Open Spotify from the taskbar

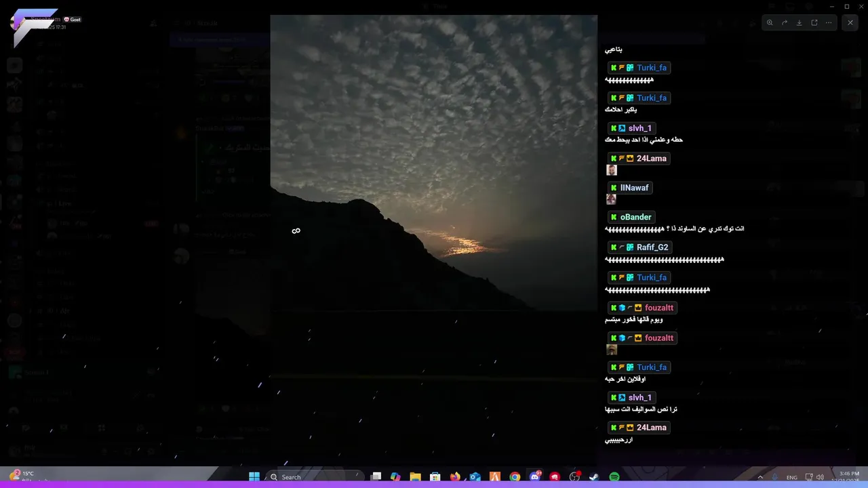coord(614,477)
